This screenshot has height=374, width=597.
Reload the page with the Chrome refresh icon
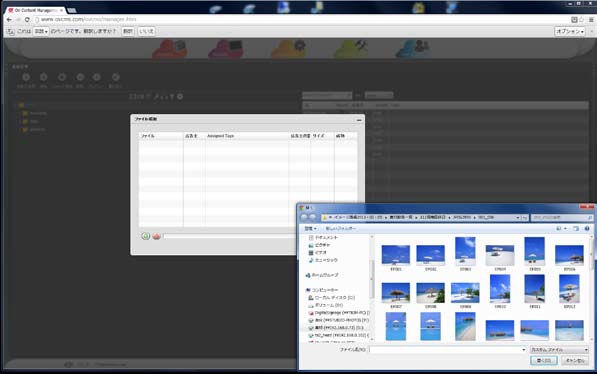[x=27, y=19]
